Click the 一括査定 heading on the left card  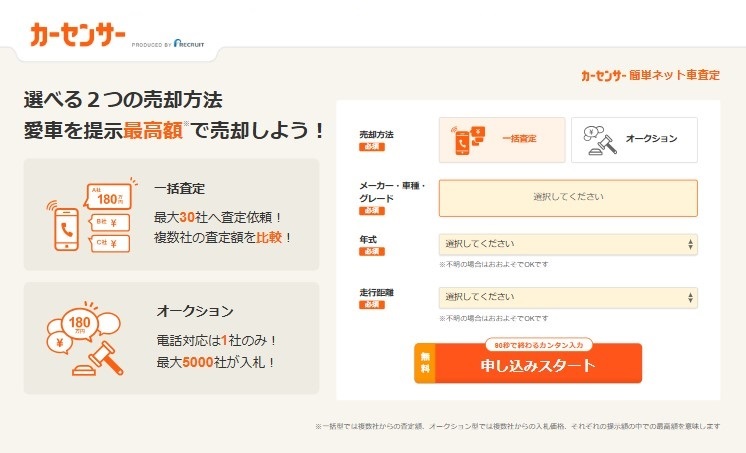[x=179, y=188]
